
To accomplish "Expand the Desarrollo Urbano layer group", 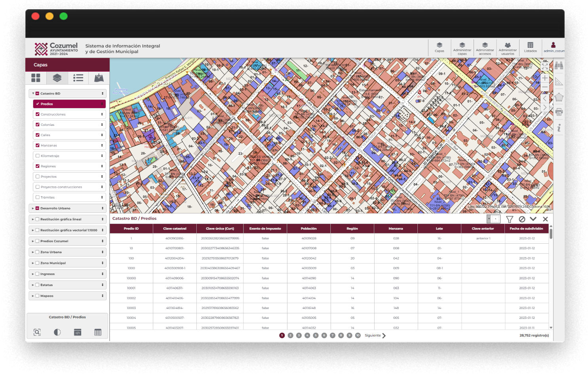I will point(33,208).
